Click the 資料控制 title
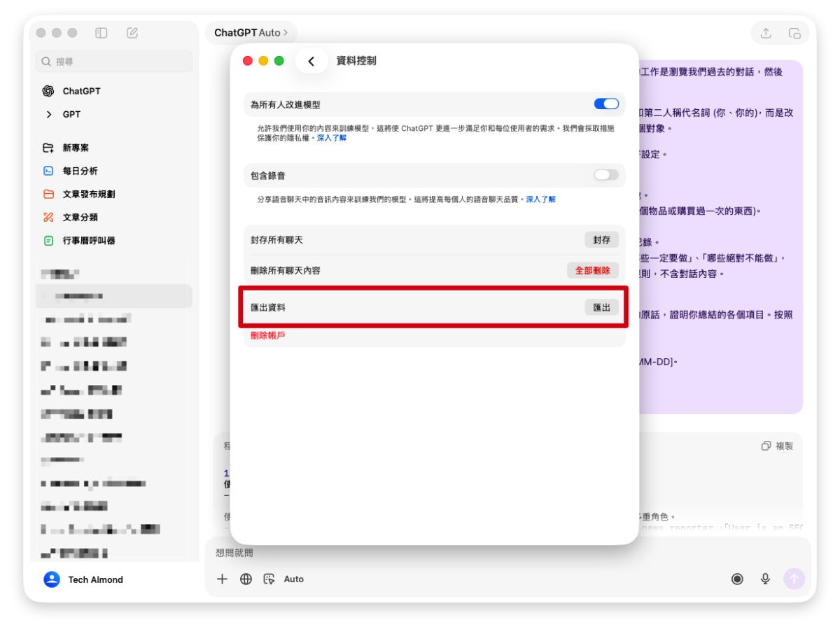The height and width of the screenshot is (634, 840). [x=356, y=61]
